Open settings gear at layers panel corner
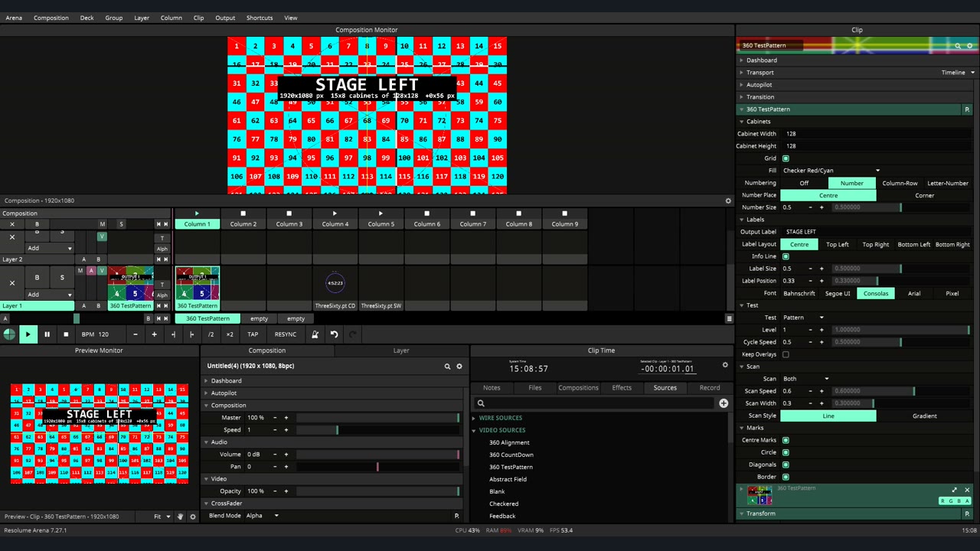980x551 pixels. point(728,201)
